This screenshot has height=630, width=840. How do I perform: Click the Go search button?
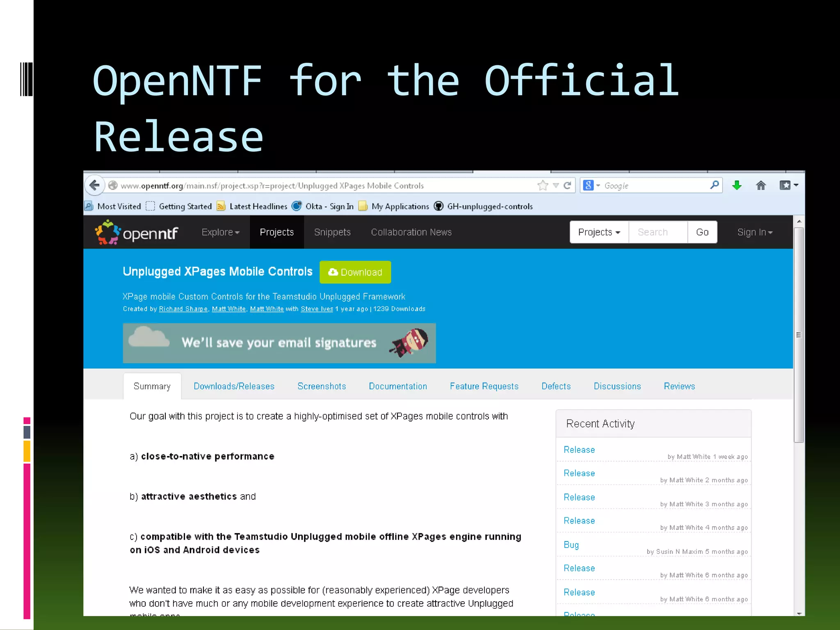click(702, 232)
